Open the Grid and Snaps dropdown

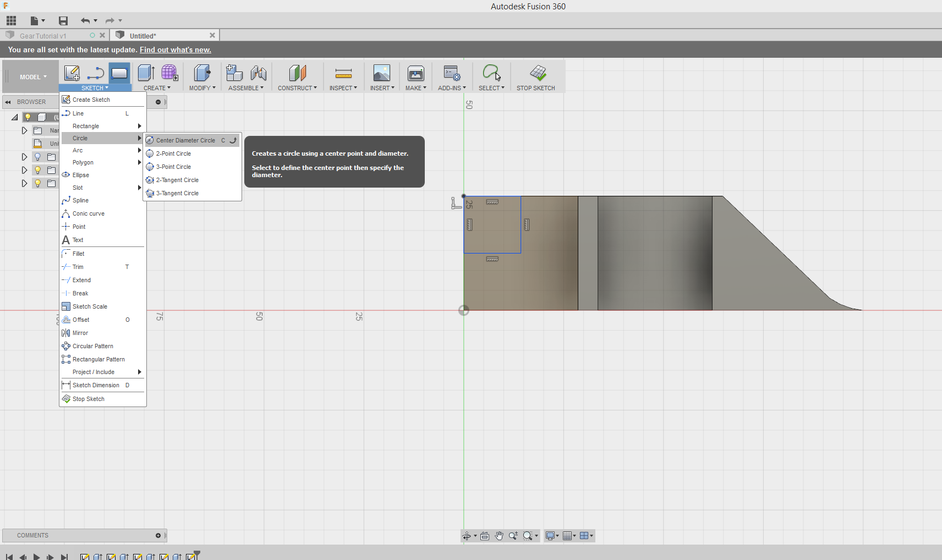tap(569, 536)
